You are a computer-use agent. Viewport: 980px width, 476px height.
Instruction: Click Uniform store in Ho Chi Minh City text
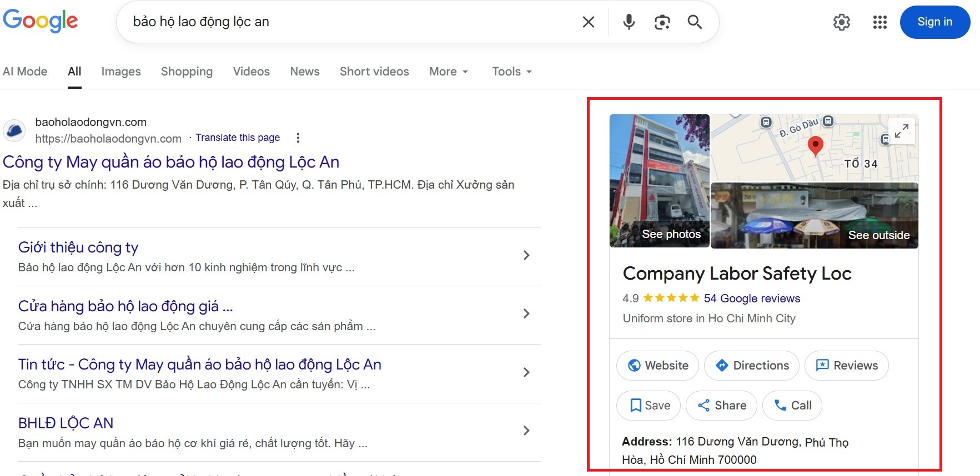(709, 318)
